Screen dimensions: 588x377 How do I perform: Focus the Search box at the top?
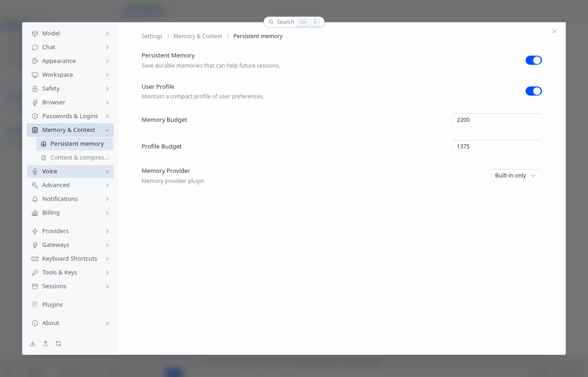coord(294,22)
